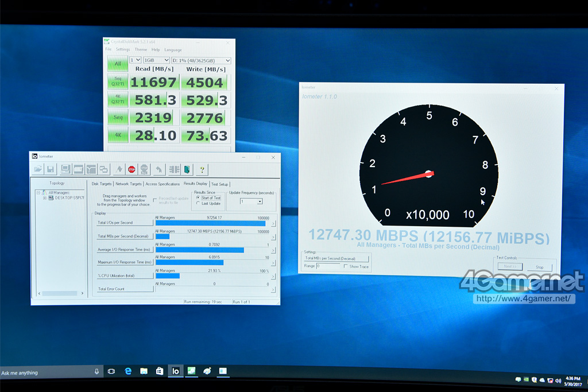Click the 4K Q32T1 test button
588x392 pixels.
click(x=118, y=99)
